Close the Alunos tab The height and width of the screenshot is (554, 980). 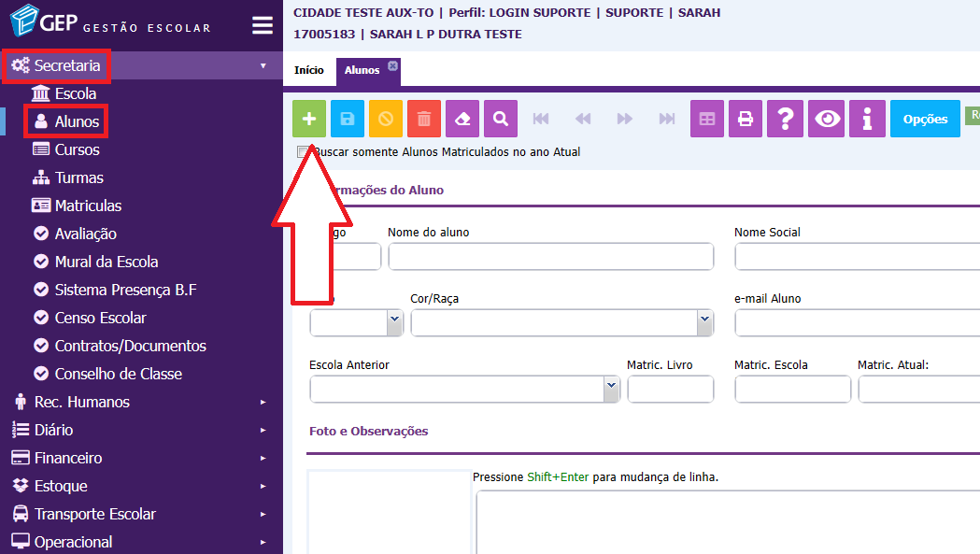[393, 65]
